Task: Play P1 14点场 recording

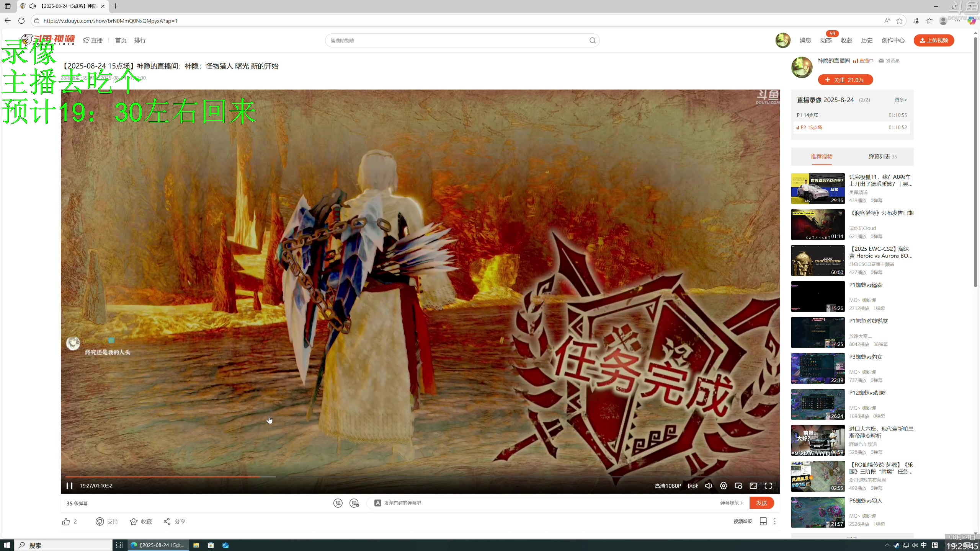Action: pos(852,115)
